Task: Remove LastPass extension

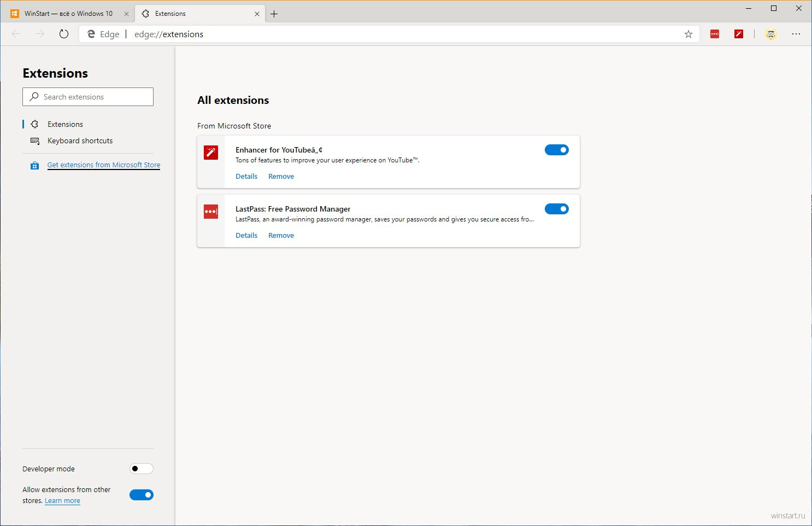Action: pos(281,235)
